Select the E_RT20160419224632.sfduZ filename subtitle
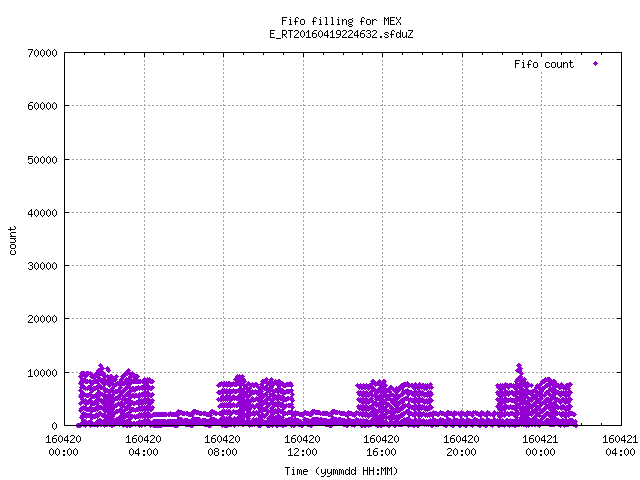 [341, 34]
